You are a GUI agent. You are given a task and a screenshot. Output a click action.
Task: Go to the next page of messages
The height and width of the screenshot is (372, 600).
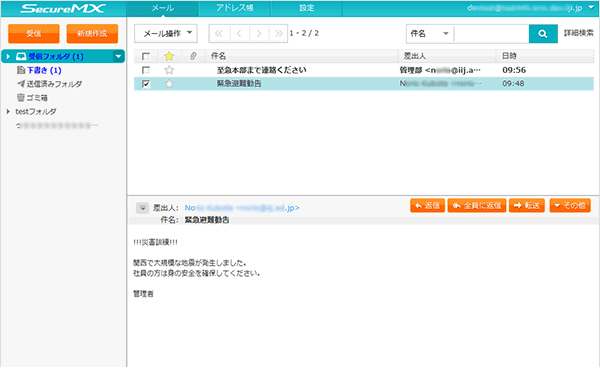(x=259, y=34)
